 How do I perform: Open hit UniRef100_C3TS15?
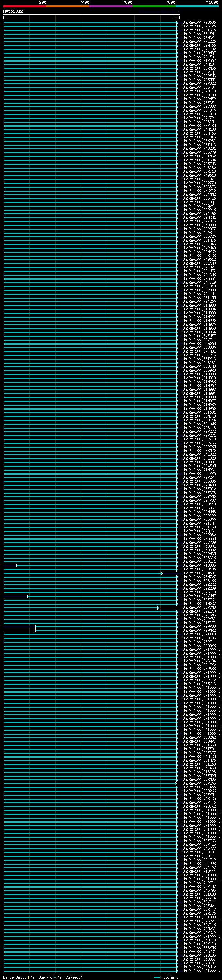199,30
